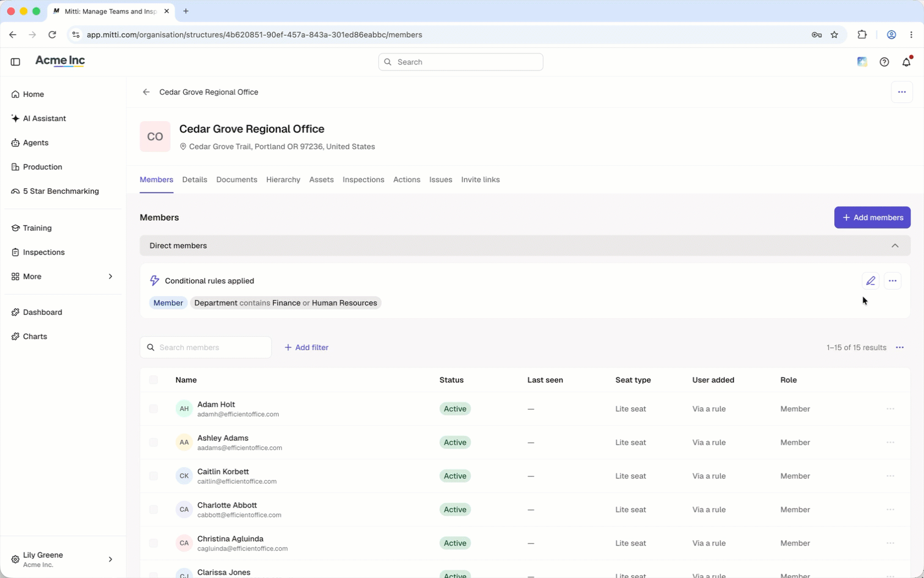The width and height of the screenshot is (924, 578).
Task: Reload the browser page
Action: point(52,35)
